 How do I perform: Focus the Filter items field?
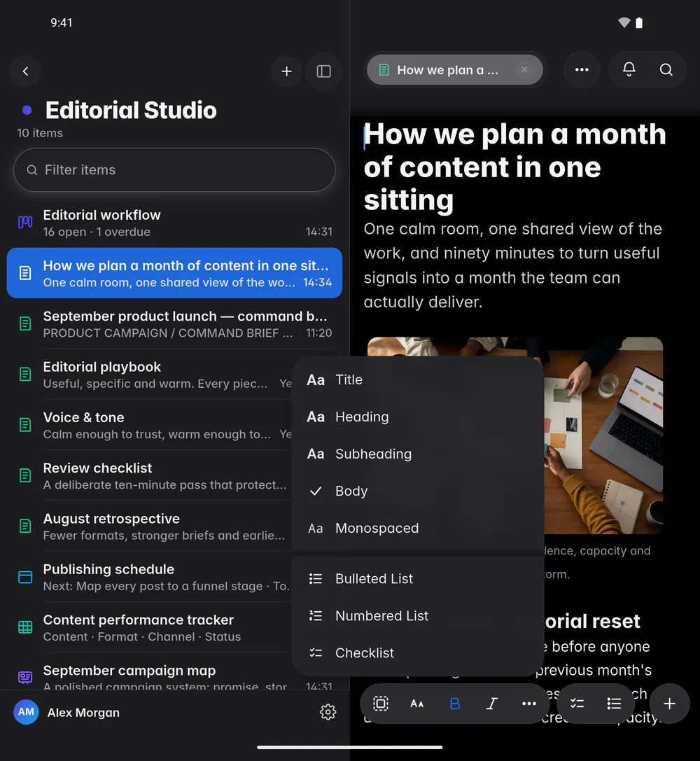coord(174,170)
